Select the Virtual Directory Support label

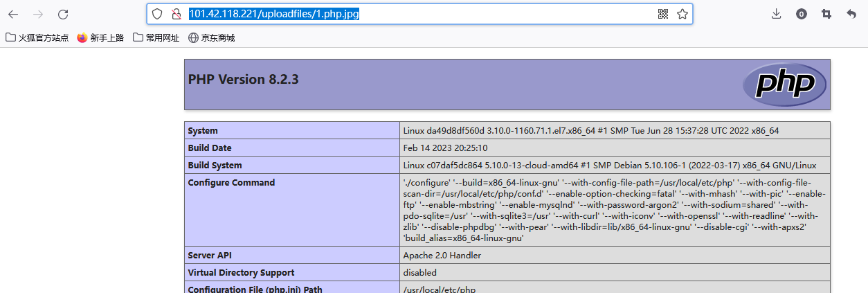click(x=241, y=273)
